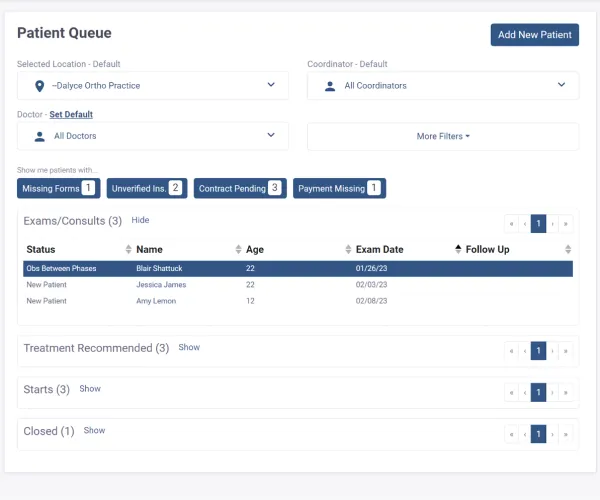Show the Treatment Recommended section
600x500 pixels.
point(189,347)
